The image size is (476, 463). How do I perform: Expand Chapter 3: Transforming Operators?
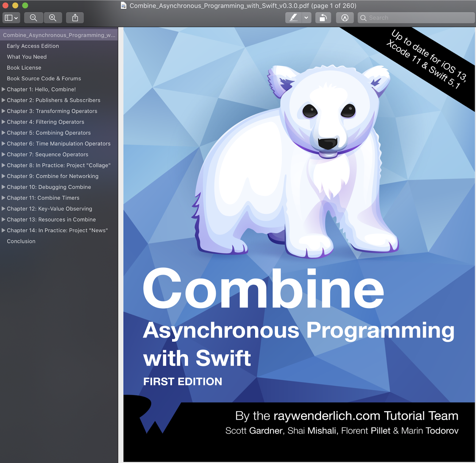click(x=4, y=111)
